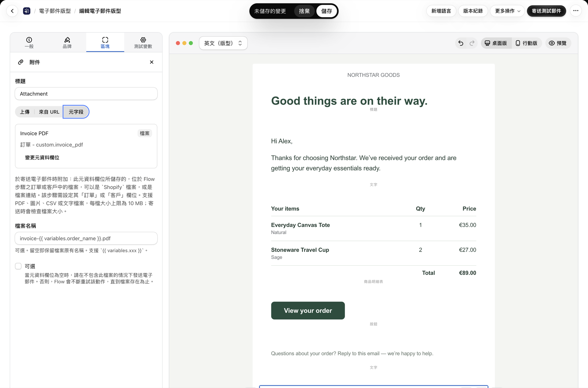Select the 上傳 source option
The image size is (588, 388).
[25, 112]
